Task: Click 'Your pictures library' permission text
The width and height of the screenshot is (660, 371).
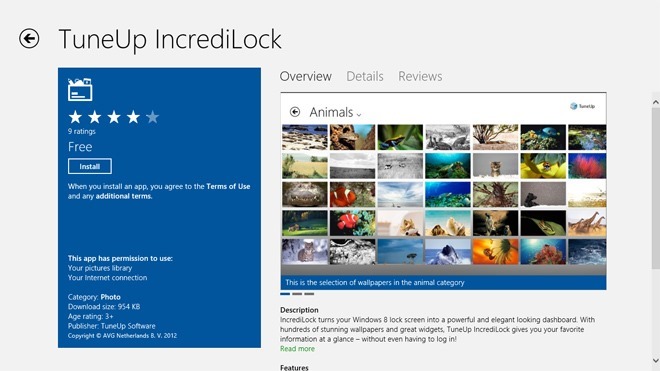Action: [100, 268]
